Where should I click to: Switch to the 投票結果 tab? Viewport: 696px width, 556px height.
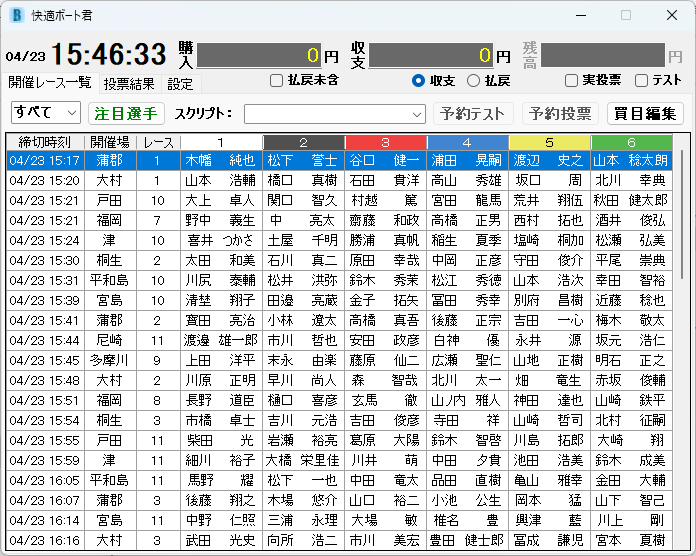click(x=129, y=84)
